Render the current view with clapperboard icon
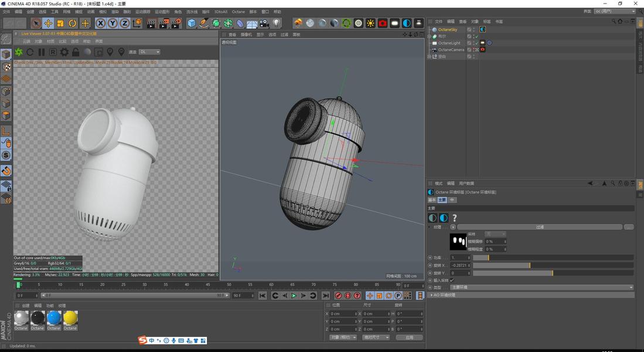644x352 pixels. [151, 23]
